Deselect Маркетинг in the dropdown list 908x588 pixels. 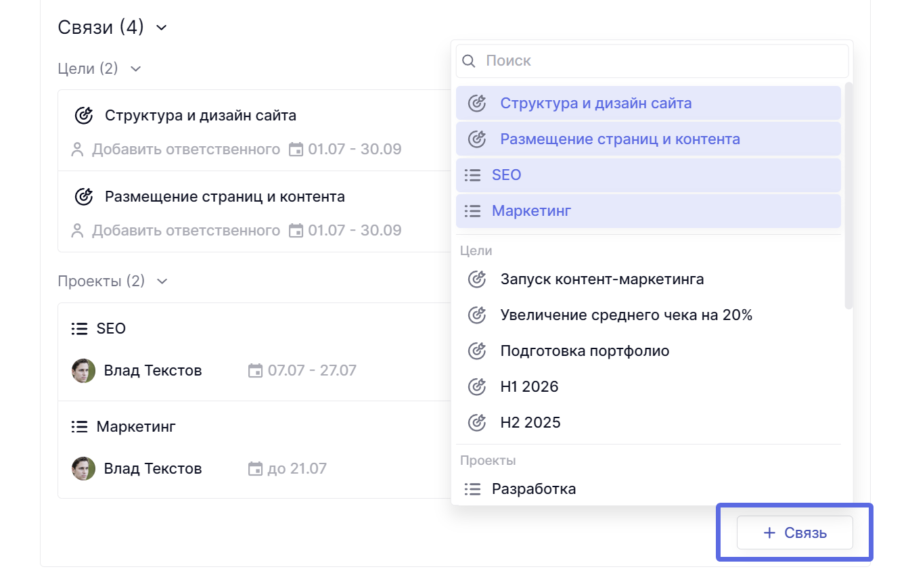pos(531,211)
